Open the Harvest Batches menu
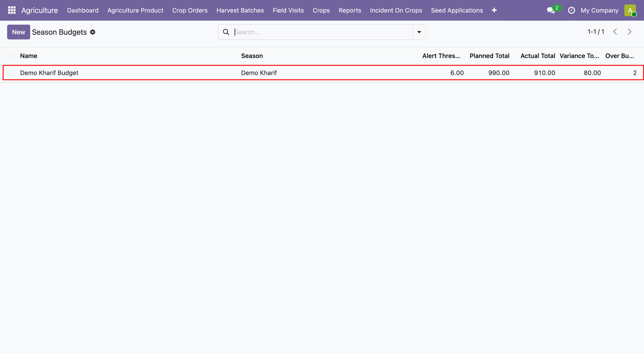The image size is (644, 353). click(x=240, y=10)
